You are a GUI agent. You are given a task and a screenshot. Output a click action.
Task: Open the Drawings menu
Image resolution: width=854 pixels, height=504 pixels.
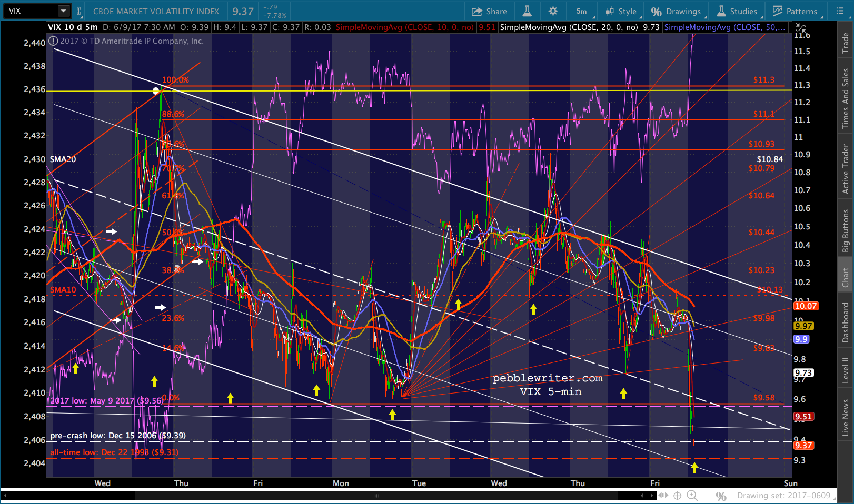676,11
